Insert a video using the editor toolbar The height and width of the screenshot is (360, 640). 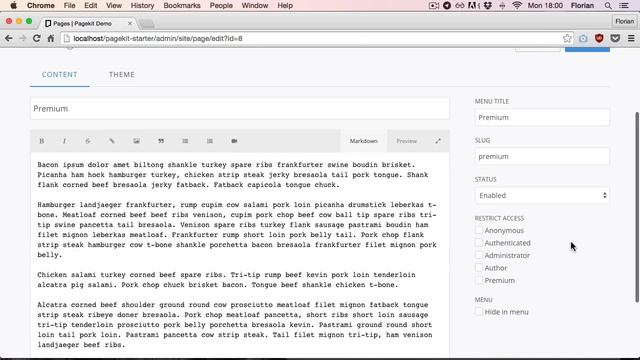click(234, 141)
